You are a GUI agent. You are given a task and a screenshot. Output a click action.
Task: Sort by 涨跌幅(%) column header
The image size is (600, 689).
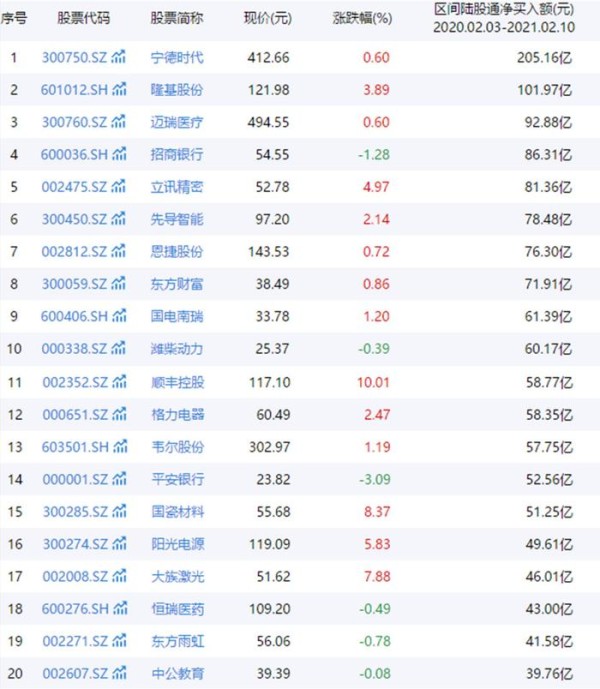[x=362, y=18]
